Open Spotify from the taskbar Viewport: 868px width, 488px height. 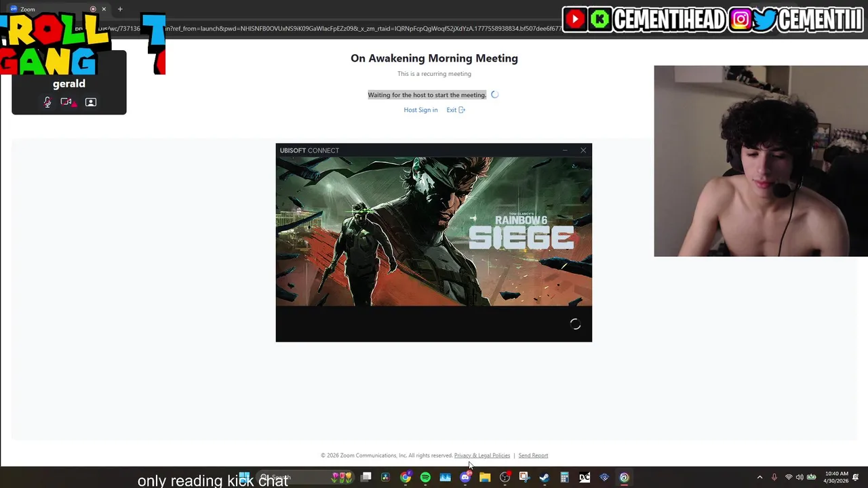tap(425, 477)
